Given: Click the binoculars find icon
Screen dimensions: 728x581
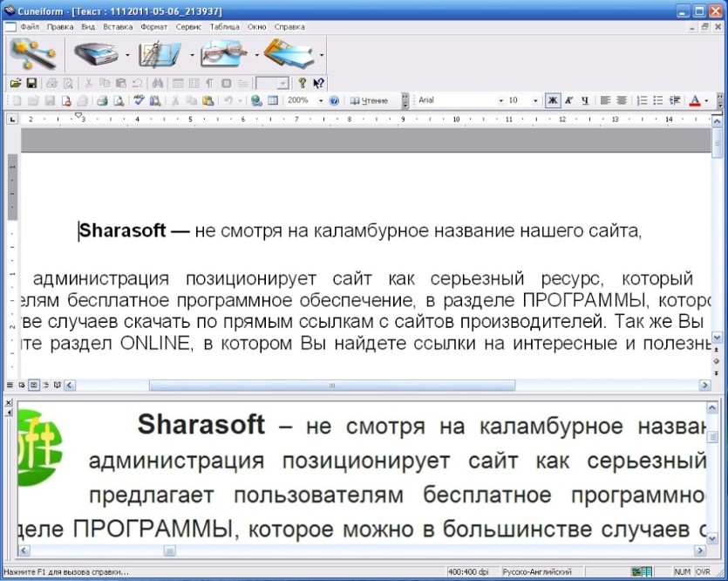Looking at the screenshot, I should pos(158,84).
